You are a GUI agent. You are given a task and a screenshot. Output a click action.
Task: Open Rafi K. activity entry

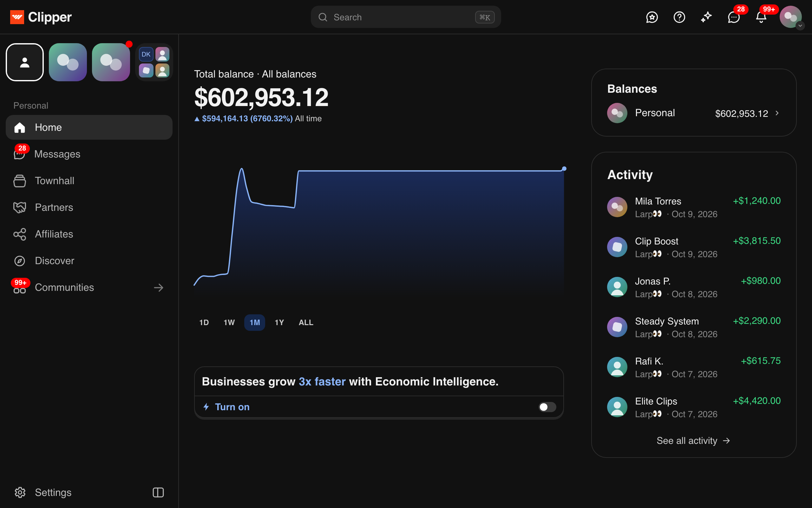694,367
